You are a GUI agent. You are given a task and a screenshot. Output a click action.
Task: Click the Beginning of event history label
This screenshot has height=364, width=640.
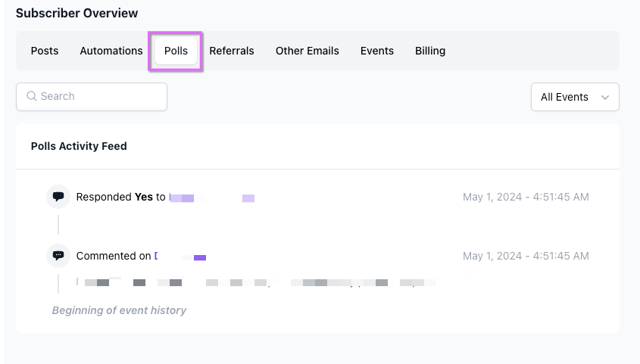119,310
